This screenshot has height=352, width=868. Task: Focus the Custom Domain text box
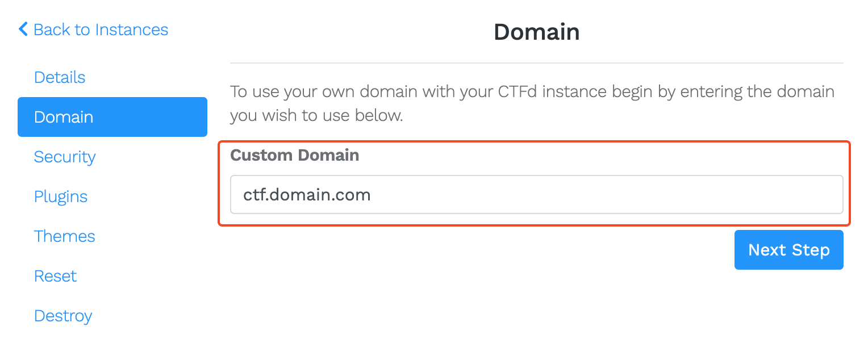click(x=536, y=195)
